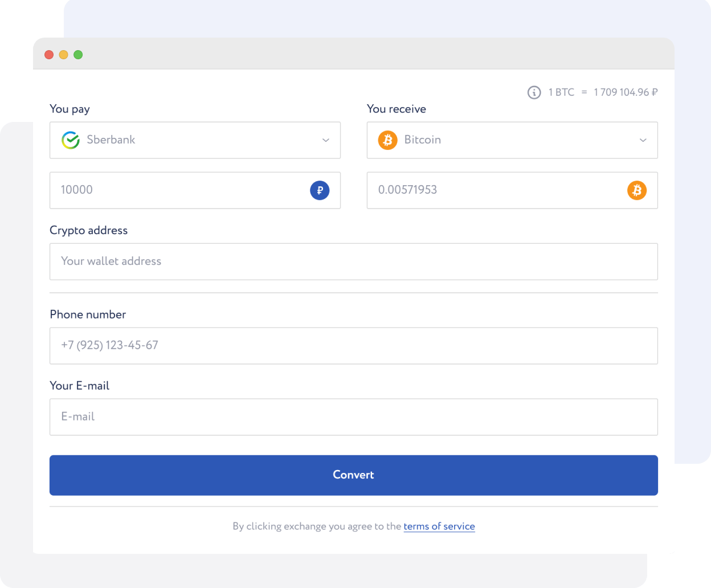This screenshot has width=711, height=588.
Task: Click the 1 BTC = 1 709 104.96 ₽ rate
Action: 603,92
